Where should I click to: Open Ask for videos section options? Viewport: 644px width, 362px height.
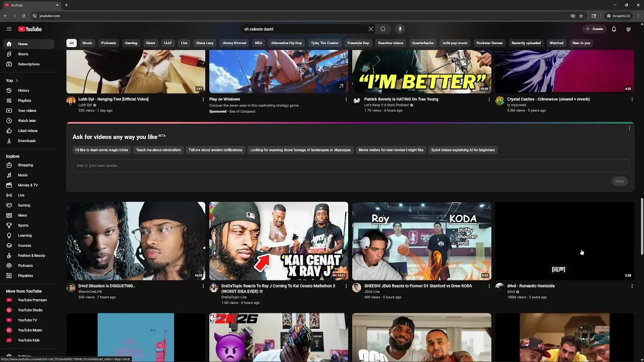pos(629,129)
